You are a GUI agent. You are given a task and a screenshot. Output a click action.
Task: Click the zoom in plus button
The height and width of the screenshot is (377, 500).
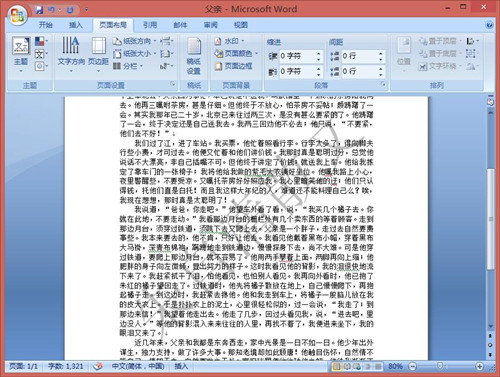[479, 367]
